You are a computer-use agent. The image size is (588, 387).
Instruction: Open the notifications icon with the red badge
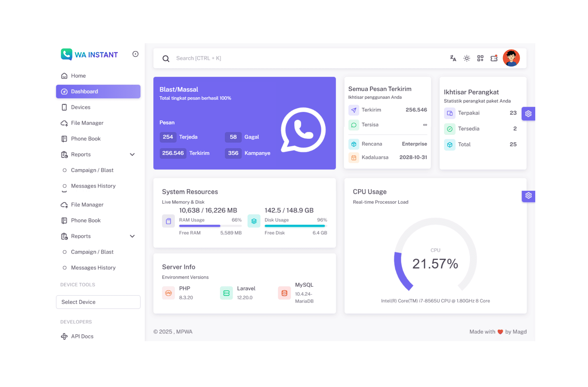click(x=494, y=58)
